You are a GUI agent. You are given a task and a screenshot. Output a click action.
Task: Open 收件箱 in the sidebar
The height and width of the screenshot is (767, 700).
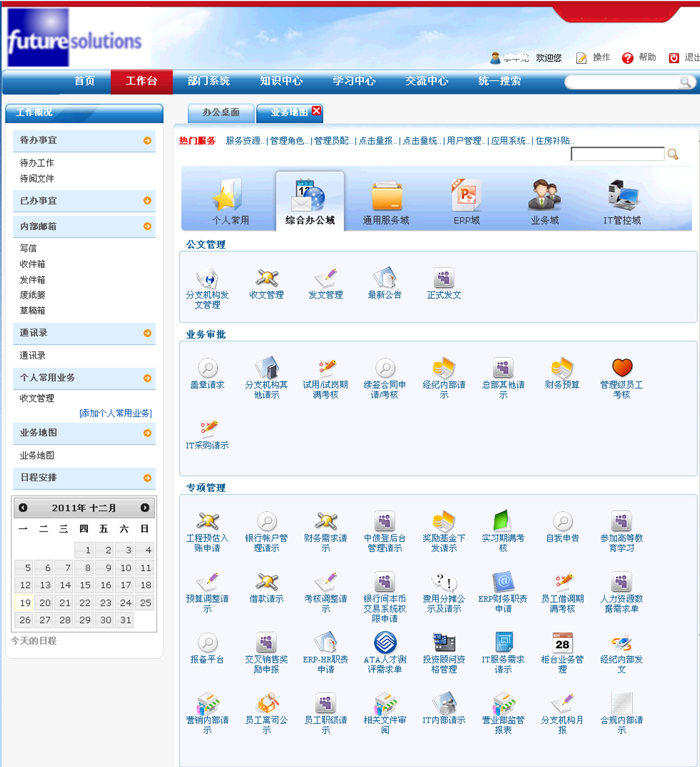tap(32, 264)
